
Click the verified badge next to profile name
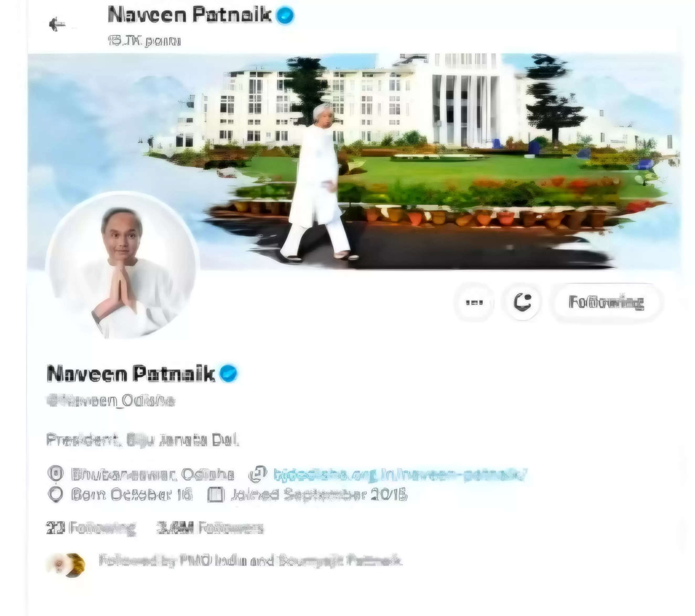(x=228, y=373)
